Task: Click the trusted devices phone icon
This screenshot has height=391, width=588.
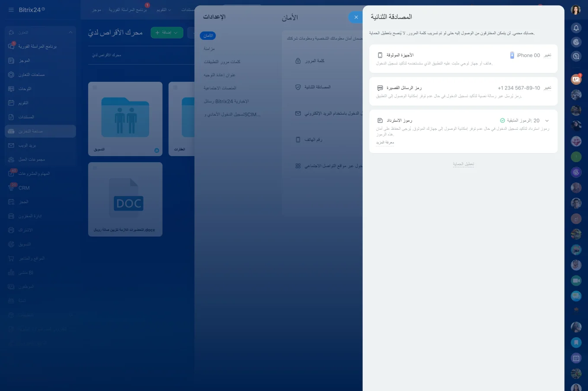Action: click(x=380, y=55)
